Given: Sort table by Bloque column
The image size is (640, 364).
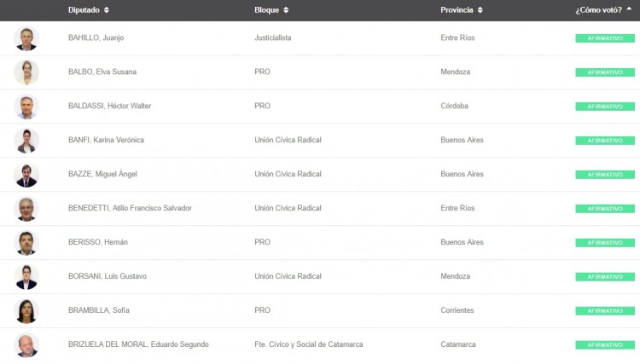Looking at the screenshot, I should pyautogui.click(x=271, y=10).
